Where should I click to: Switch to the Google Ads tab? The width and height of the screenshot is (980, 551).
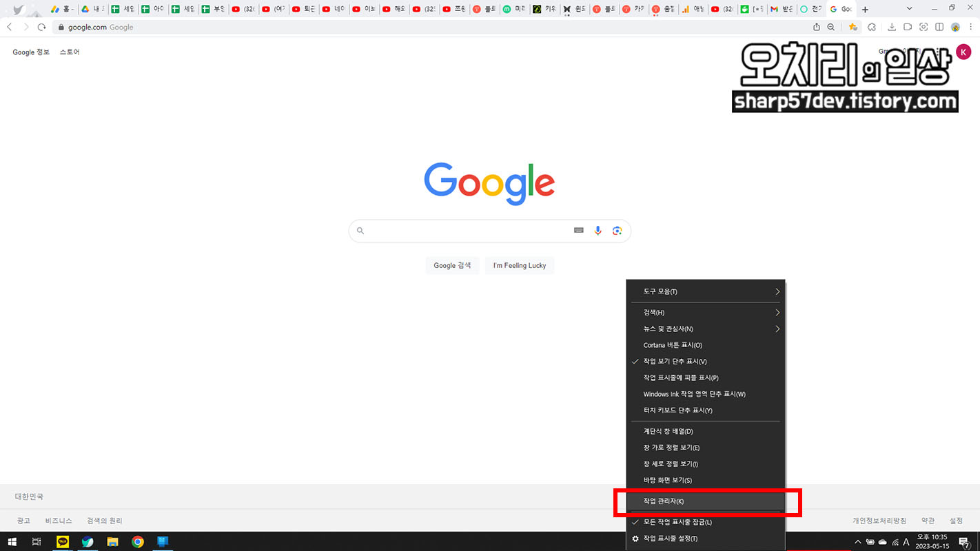[63, 10]
